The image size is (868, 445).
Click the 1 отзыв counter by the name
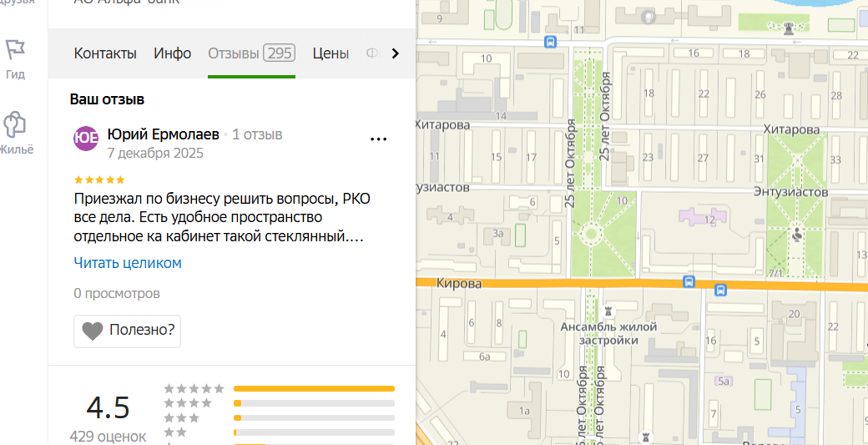(257, 134)
